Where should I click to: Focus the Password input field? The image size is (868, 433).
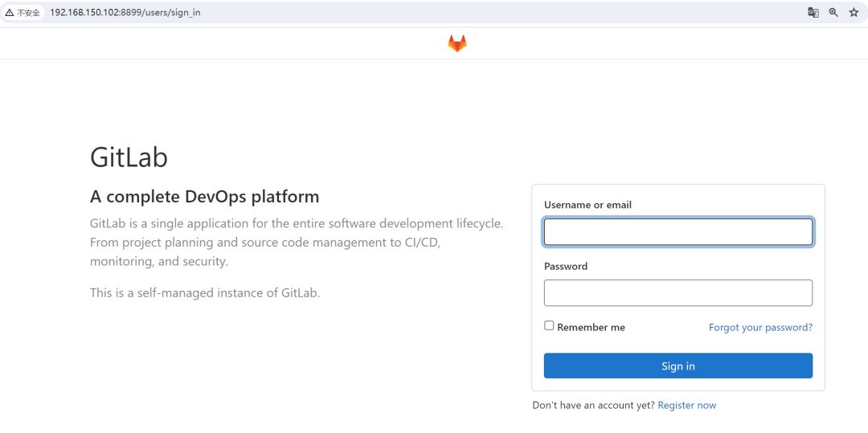(x=678, y=292)
